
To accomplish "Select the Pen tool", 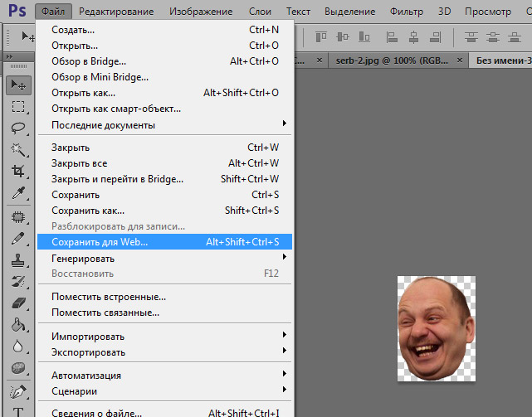I will tap(17, 390).
